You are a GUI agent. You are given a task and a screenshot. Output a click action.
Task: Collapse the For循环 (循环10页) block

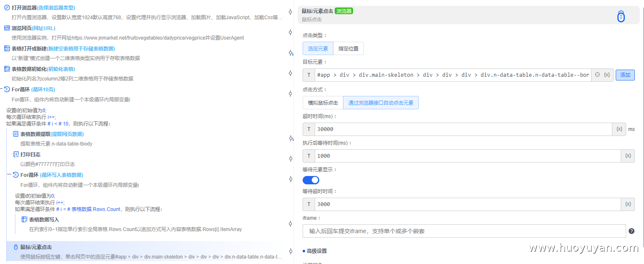coord(2,89)
